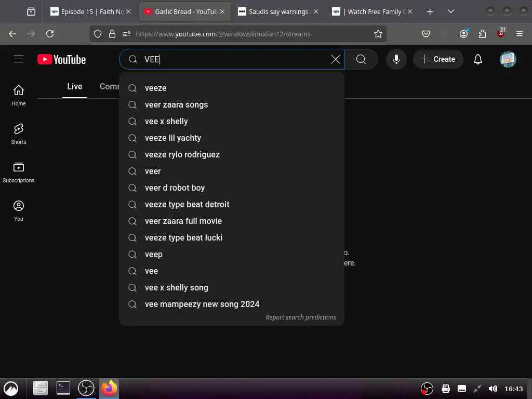The height and width of the screenshot is (399, 532).
Task: Open site permissions icon in address bar
Action: (127, 34)
